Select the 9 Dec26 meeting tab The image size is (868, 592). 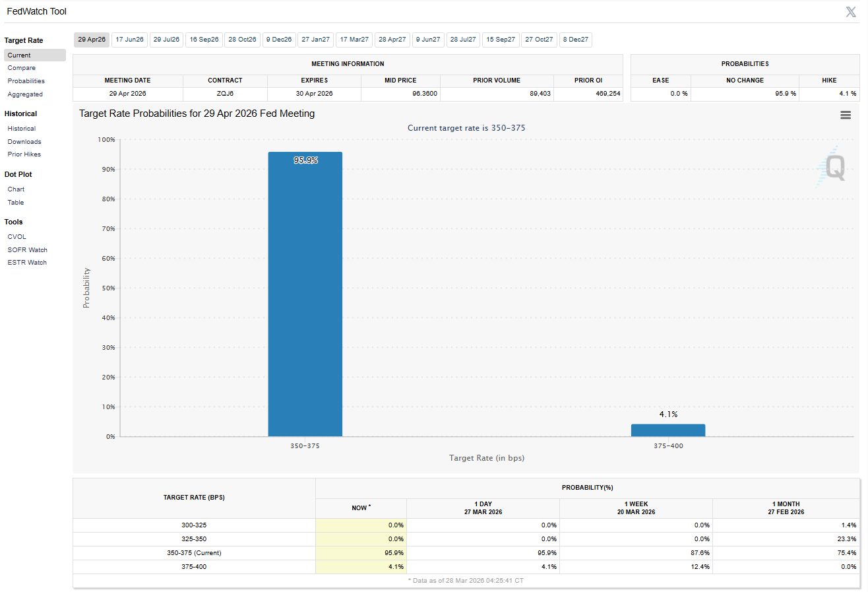[x=279, y=40]
